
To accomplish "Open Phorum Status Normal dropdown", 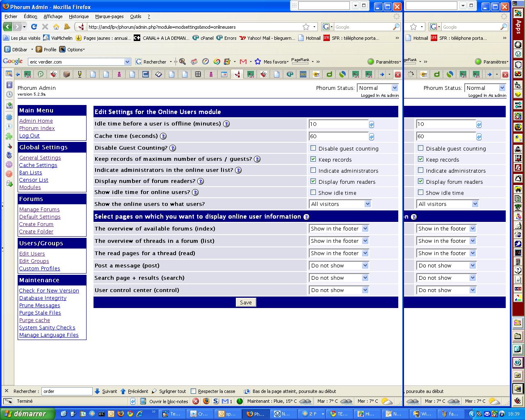I will click(x=377, y=88).
